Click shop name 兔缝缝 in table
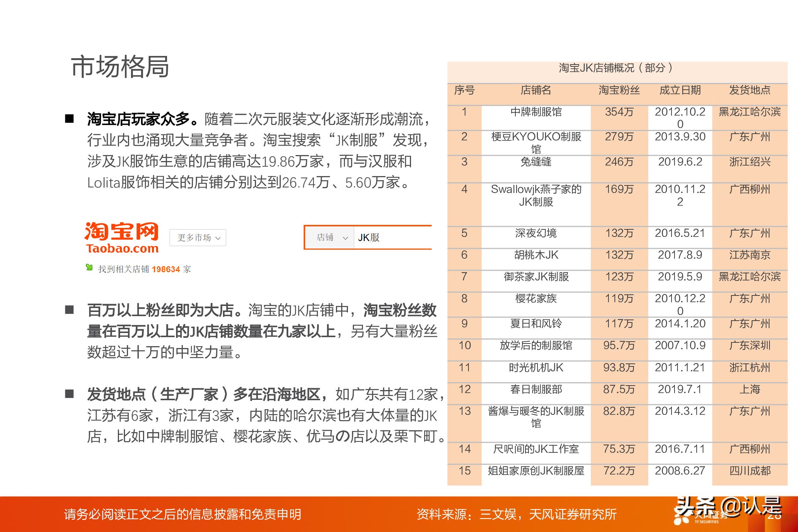Image resolution: width=798 pixels, height=532 pixels. tap(536, 162)
